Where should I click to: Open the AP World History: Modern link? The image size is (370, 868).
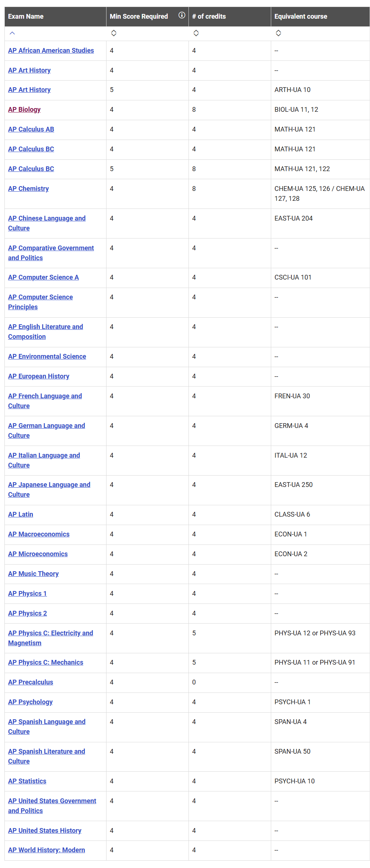pyautogui.click(x=46, y=850)
